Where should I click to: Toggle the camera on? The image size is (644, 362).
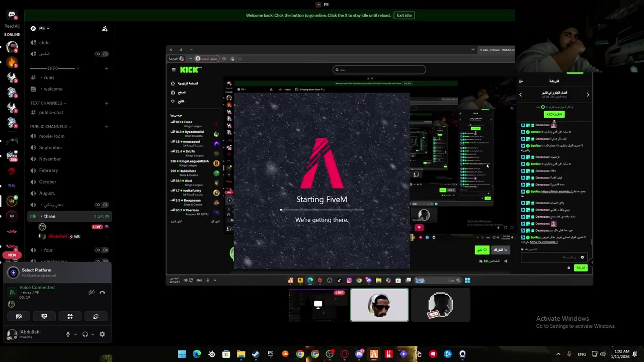[x=19, y=316]
